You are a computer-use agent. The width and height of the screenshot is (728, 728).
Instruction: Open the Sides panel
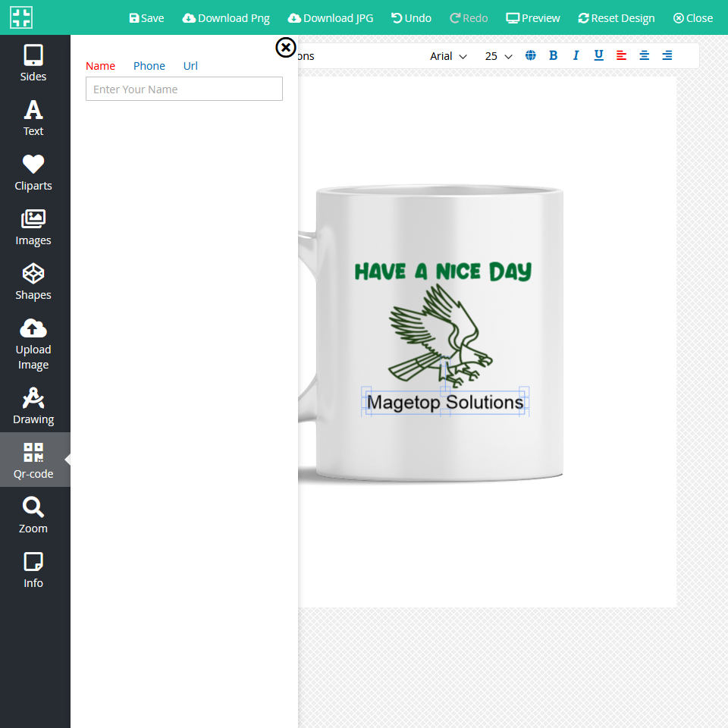click(33, 63)
